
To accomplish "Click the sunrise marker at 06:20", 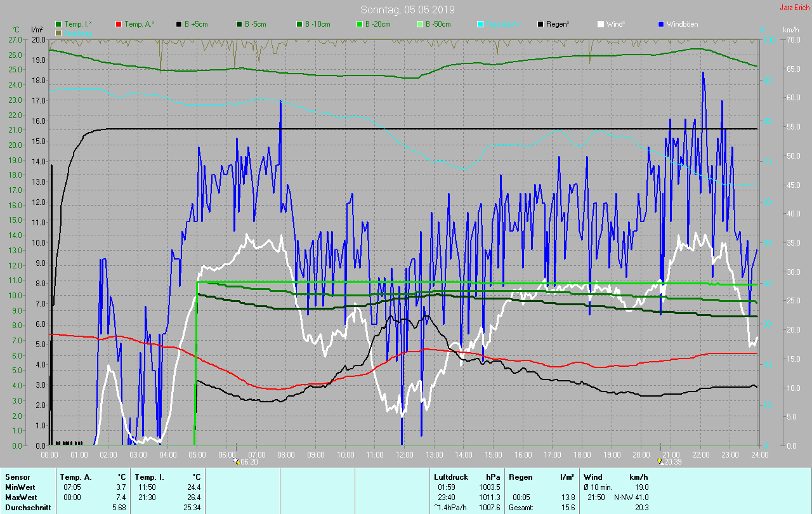I will pos(237,462).
